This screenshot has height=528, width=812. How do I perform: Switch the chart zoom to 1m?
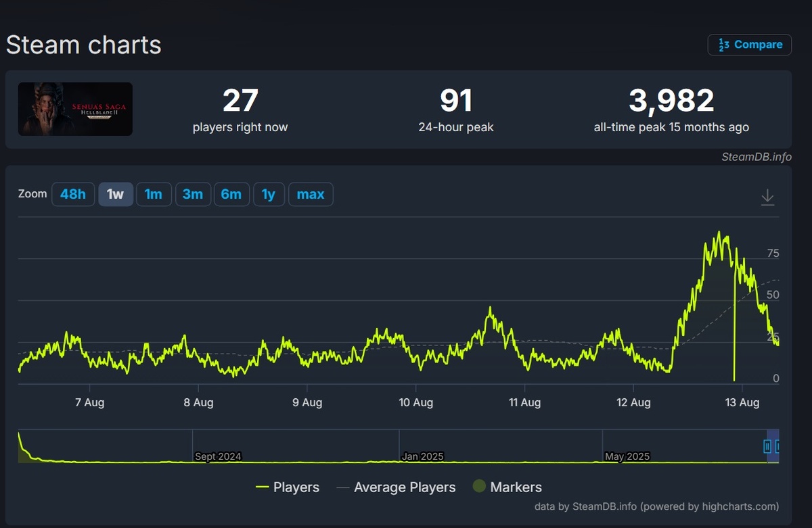154,194
